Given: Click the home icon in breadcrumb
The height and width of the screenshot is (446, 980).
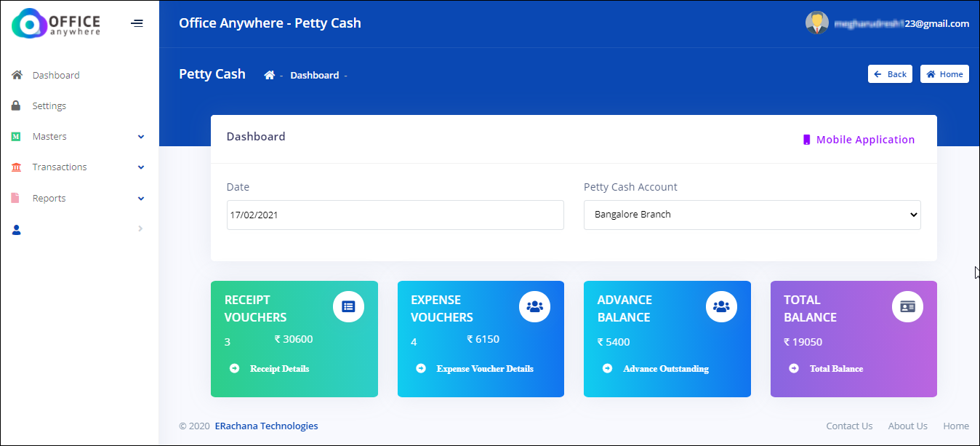Looking at the screenshot, I should click(269, 76).
